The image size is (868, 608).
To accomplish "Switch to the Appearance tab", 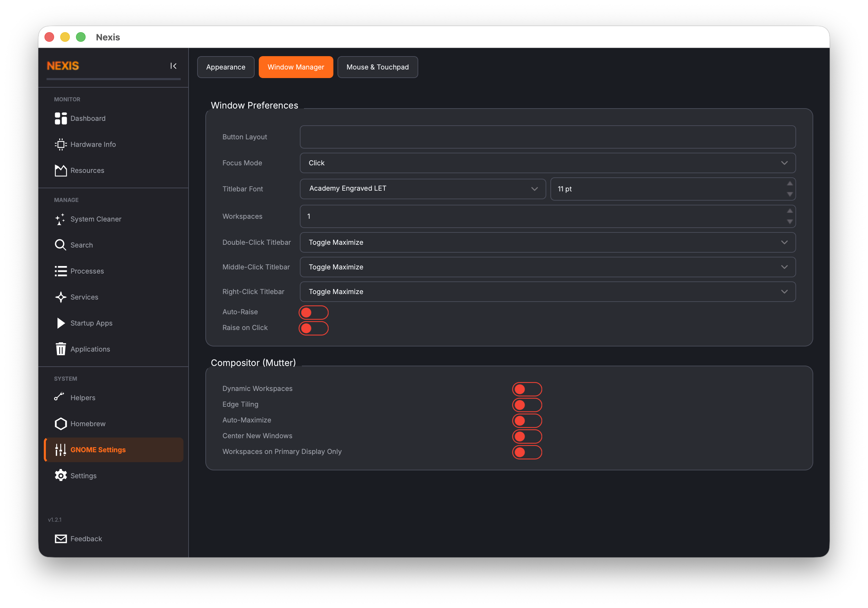I will point(225,67).
